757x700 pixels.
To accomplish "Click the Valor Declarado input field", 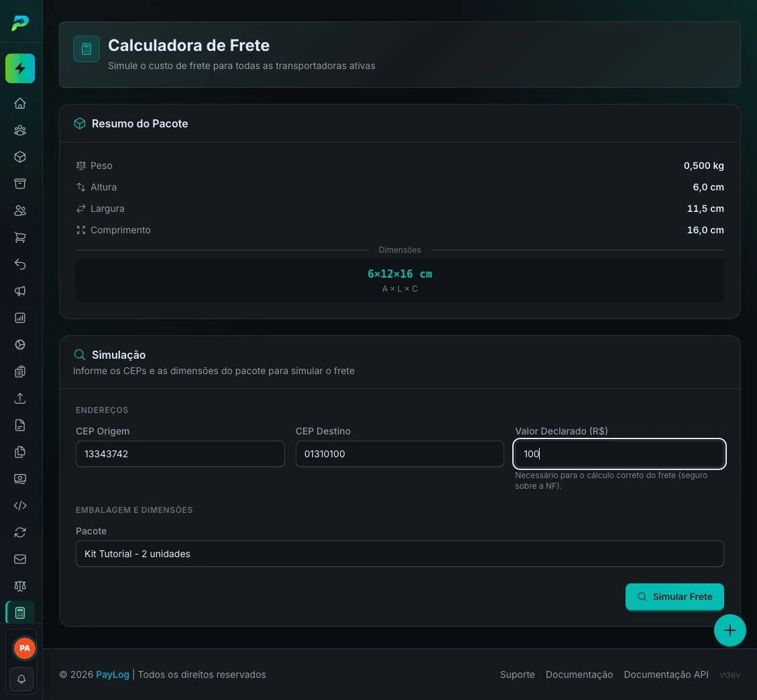I will coord(620,454).
